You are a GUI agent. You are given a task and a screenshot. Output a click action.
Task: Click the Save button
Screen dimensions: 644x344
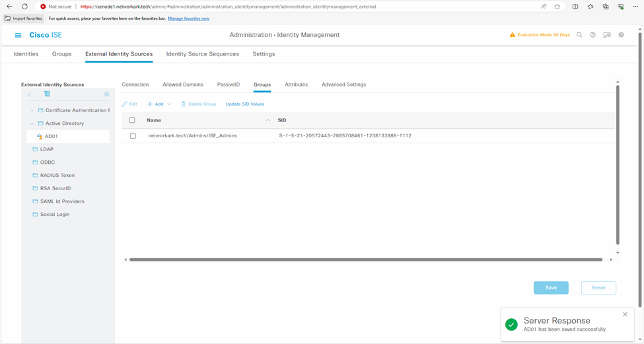(551, 288)
